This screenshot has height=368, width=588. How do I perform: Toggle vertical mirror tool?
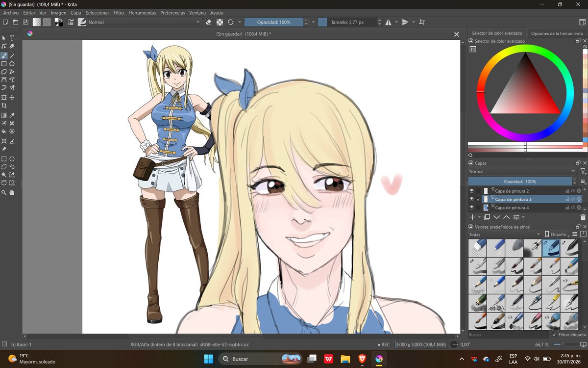(405, 22)
